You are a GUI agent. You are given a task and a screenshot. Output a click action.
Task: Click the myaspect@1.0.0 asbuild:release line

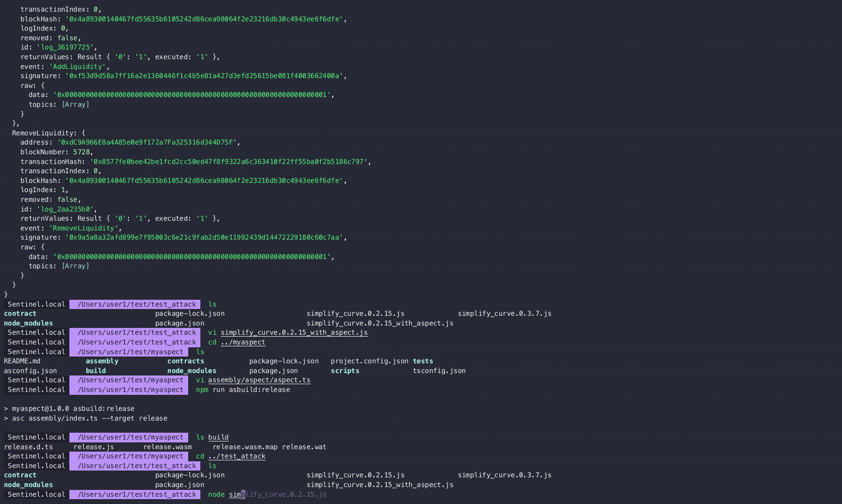coord(69,409)
